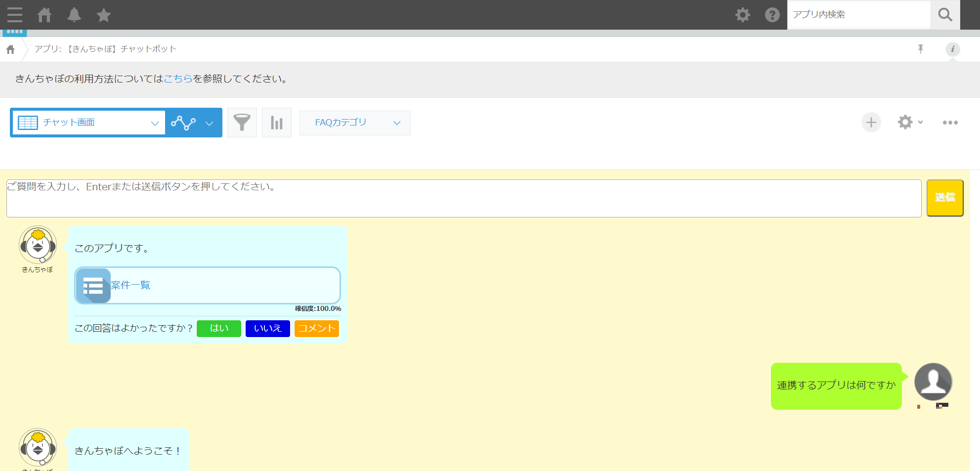This screenshot has width=980, height=471.
Task: Open the hamburger main menu
Action: click(15, 15)
